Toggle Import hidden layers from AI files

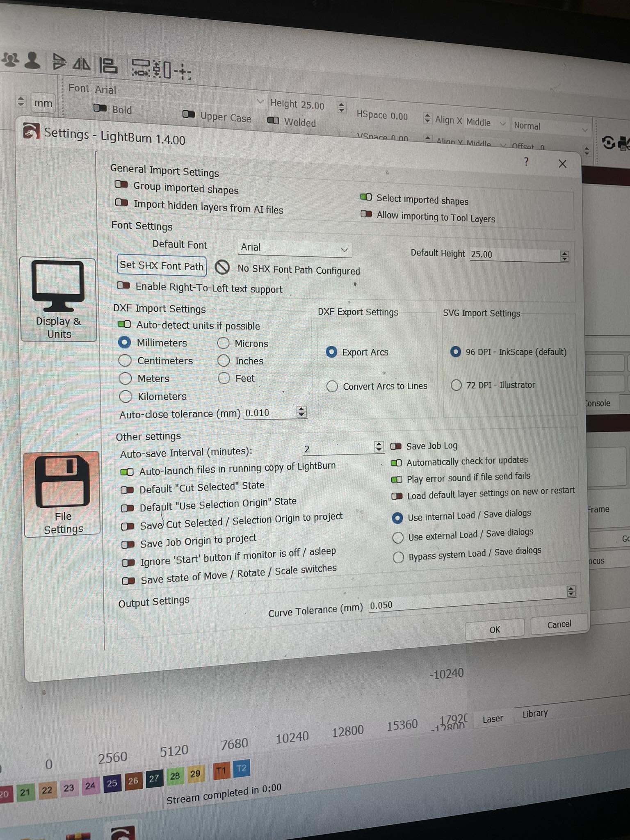coord(121,202)
